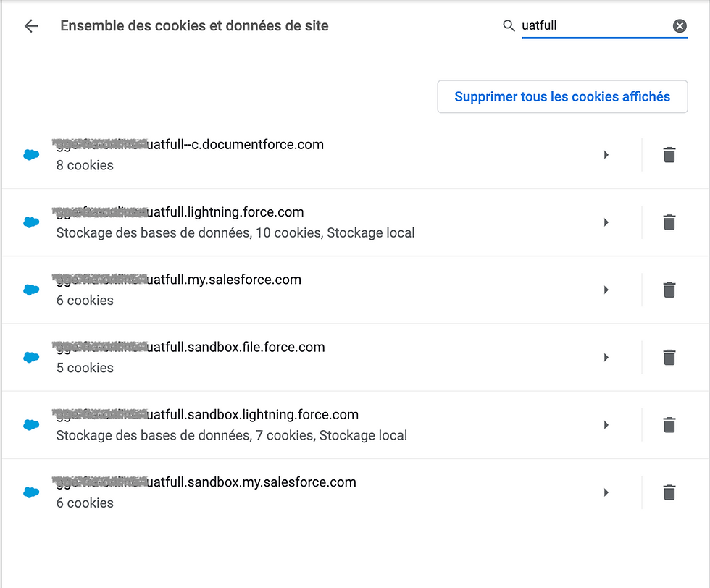Delete uatfull.sandbox.lightning.force.com site data
This screenshot has width=710, height=588.
pyautogui.click(x=669, y=424)
